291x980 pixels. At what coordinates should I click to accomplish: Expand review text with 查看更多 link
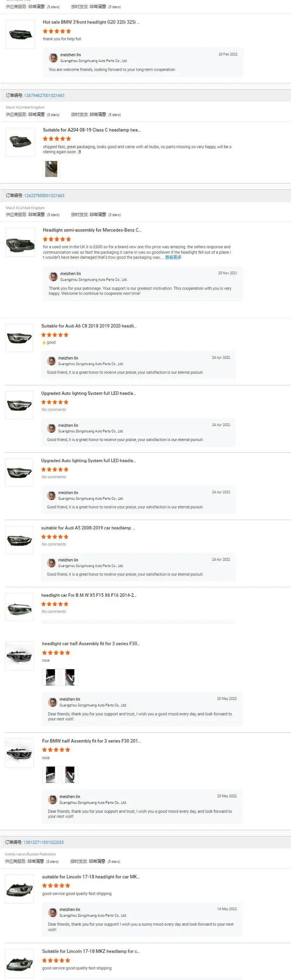[173, 258]
